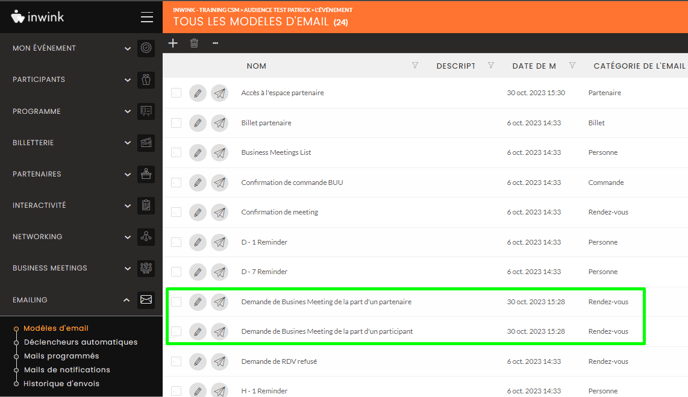The image size is (688, 397).
Task: Click the Emailing envelope icon
Action: pos(146,300)
